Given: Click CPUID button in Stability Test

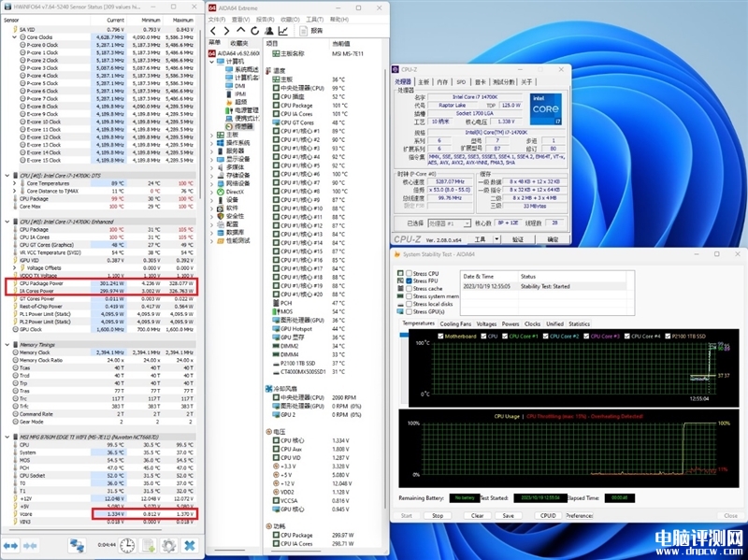Looking at the screenshot, I should [x=548, y=516].
